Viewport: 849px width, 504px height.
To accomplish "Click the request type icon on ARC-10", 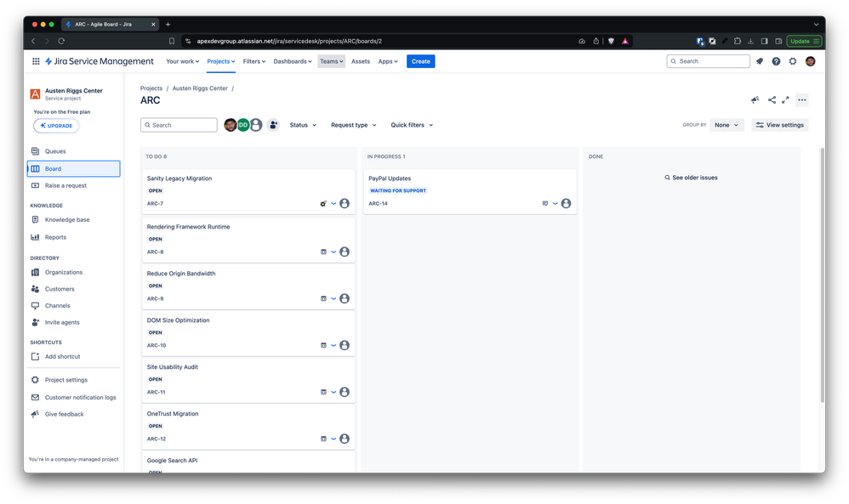I will [x=323, y=346].
